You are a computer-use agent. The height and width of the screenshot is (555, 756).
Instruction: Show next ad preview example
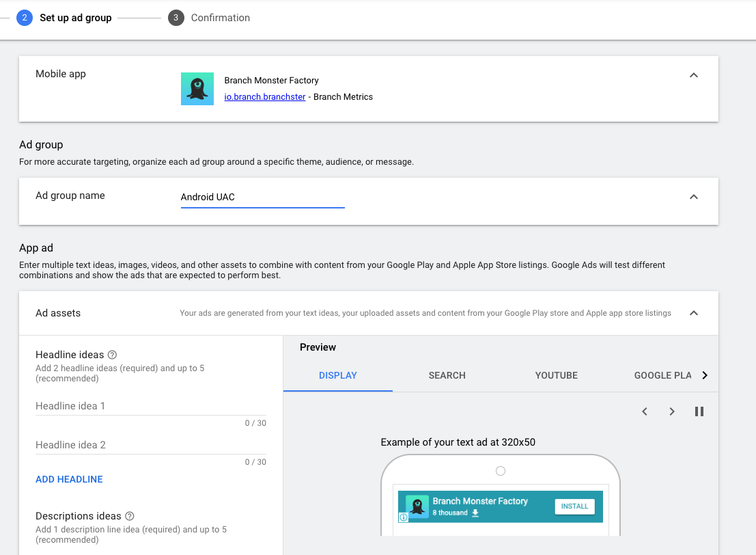(x=671, y=411)
